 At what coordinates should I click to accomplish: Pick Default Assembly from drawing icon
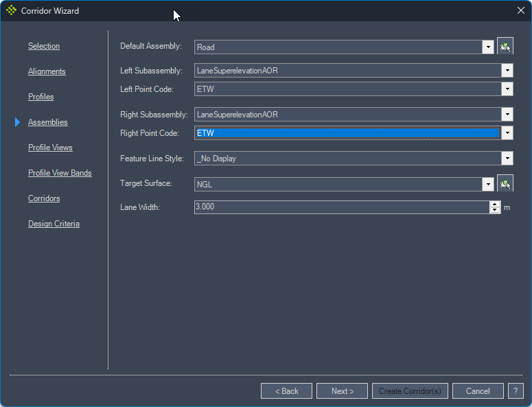(x=505, y=46)
